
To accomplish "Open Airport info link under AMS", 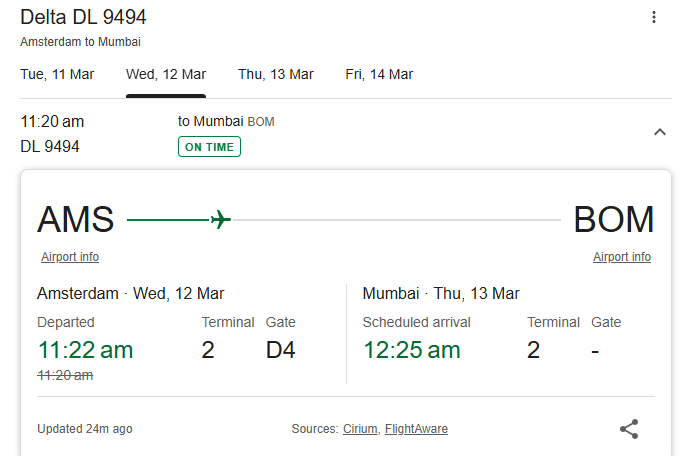I will (70, 257).
